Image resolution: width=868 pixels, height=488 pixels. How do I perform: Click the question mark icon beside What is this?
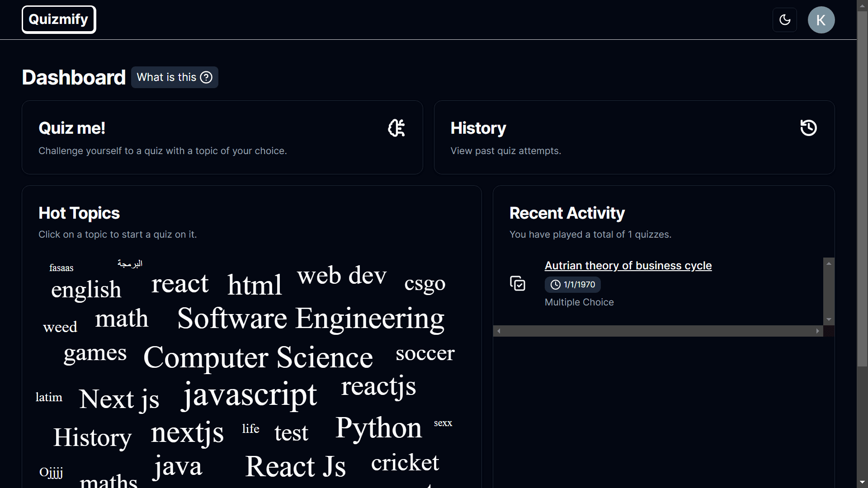click(x=206, y=77)
